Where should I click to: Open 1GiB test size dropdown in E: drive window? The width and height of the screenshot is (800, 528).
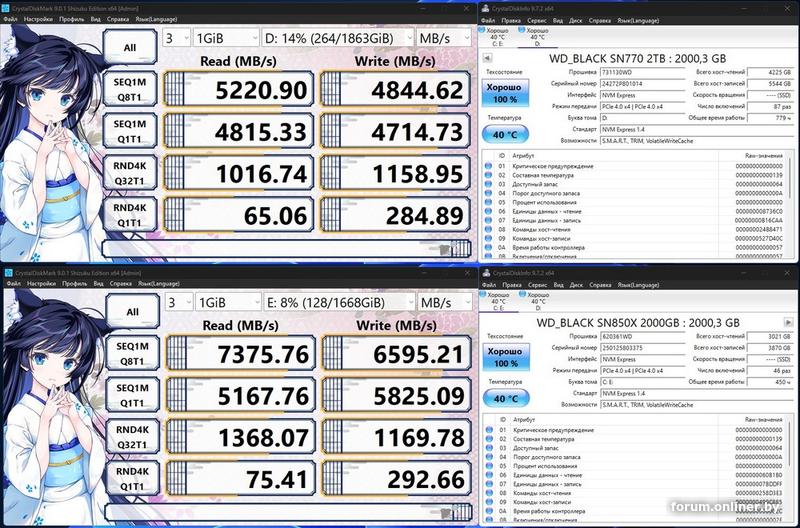click(229, 303)
